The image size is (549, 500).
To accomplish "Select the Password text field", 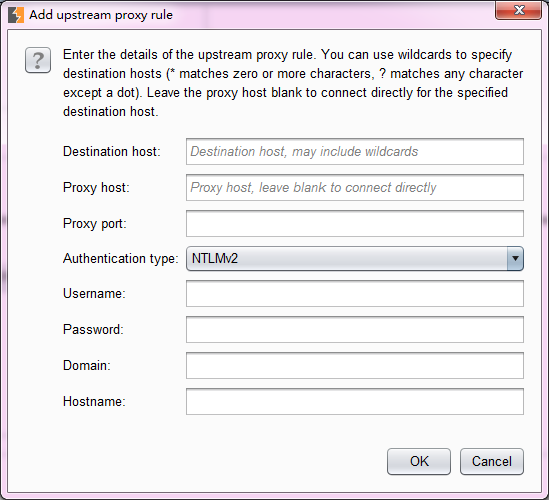I will [x=355, y=329].
